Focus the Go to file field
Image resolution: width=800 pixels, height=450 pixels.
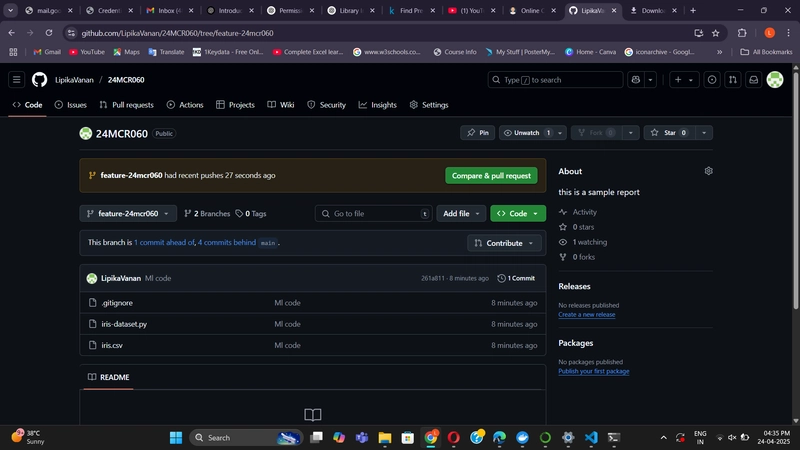point(373,213)
